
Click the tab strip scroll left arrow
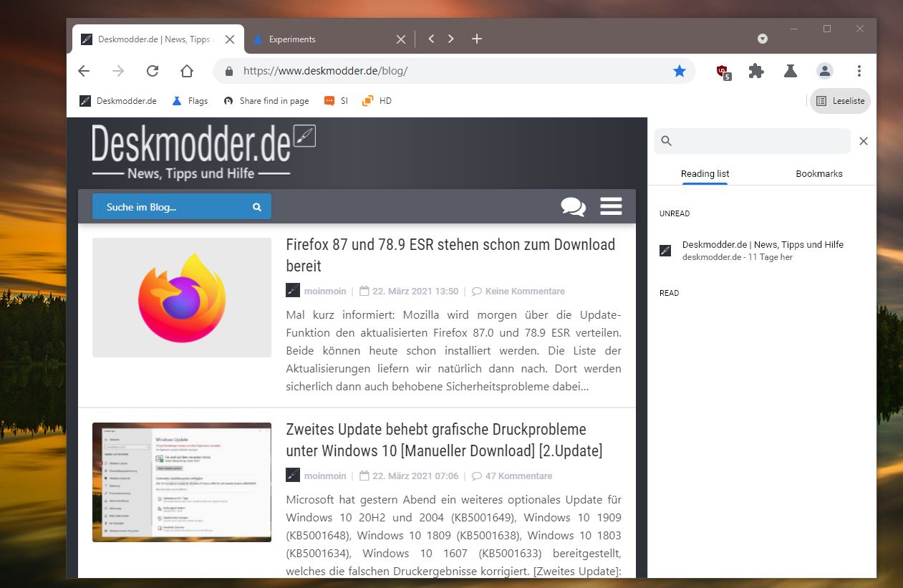pos(431,39)
